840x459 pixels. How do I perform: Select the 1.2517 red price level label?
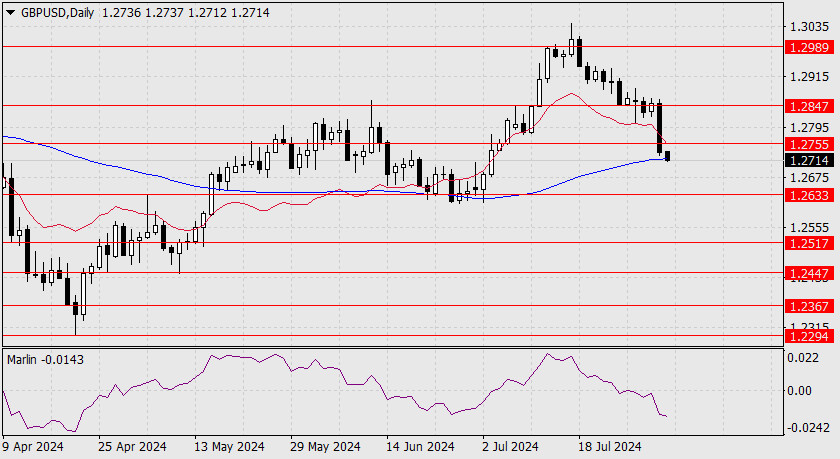809,243
